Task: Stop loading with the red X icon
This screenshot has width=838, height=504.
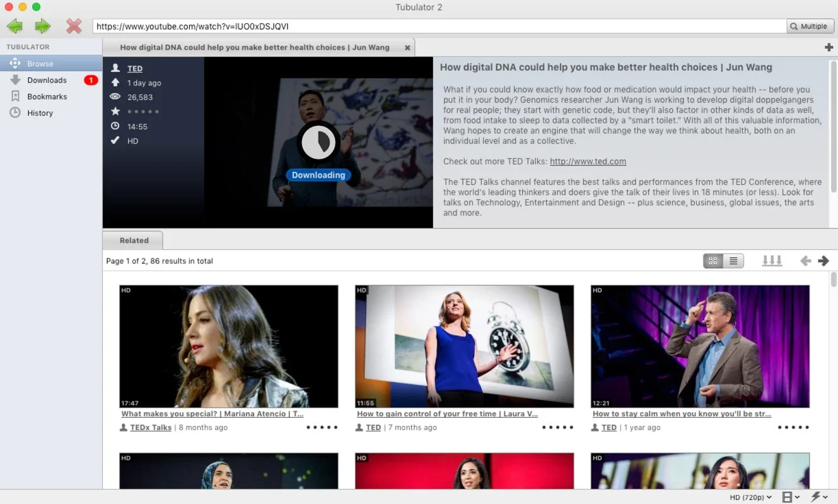Action: pos(74,26)
